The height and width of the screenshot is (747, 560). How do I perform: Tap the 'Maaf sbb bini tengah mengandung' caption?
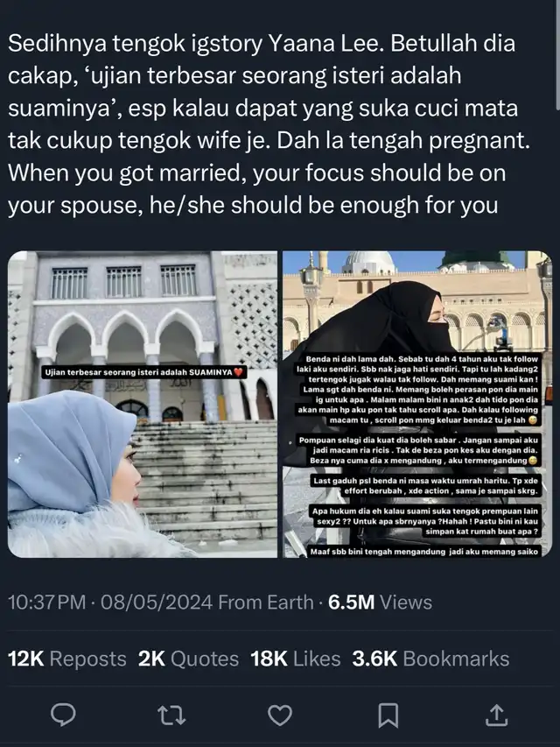pos(424,552)
